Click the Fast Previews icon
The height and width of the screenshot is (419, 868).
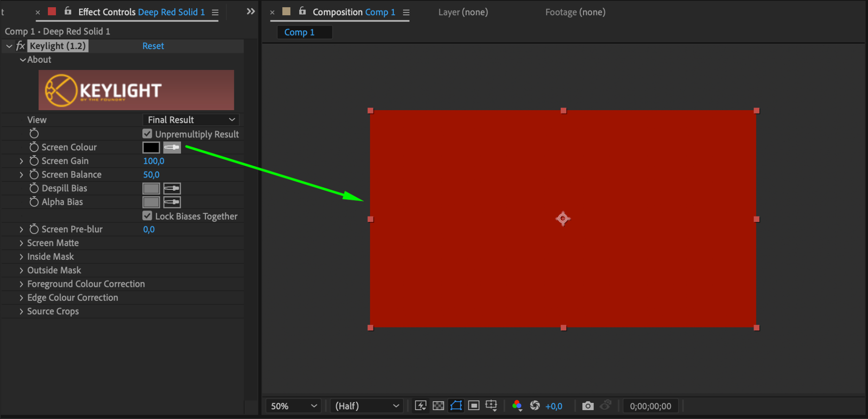[x=420, y=406]
